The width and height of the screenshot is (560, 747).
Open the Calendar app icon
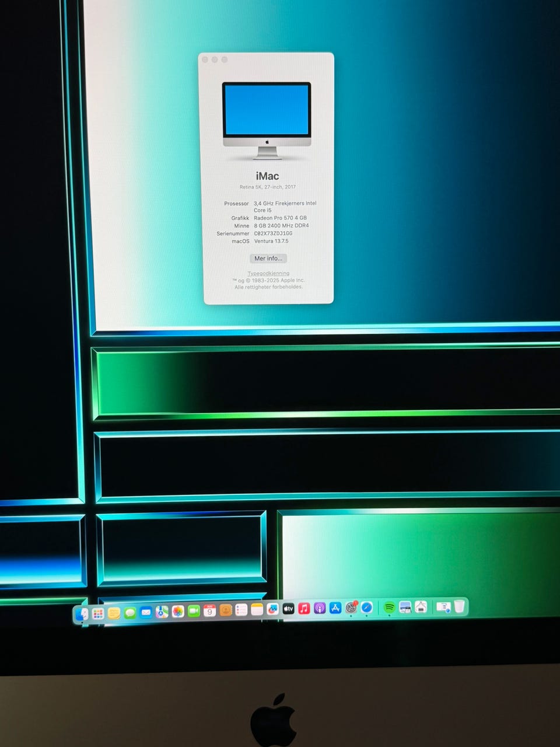point(209,610)
